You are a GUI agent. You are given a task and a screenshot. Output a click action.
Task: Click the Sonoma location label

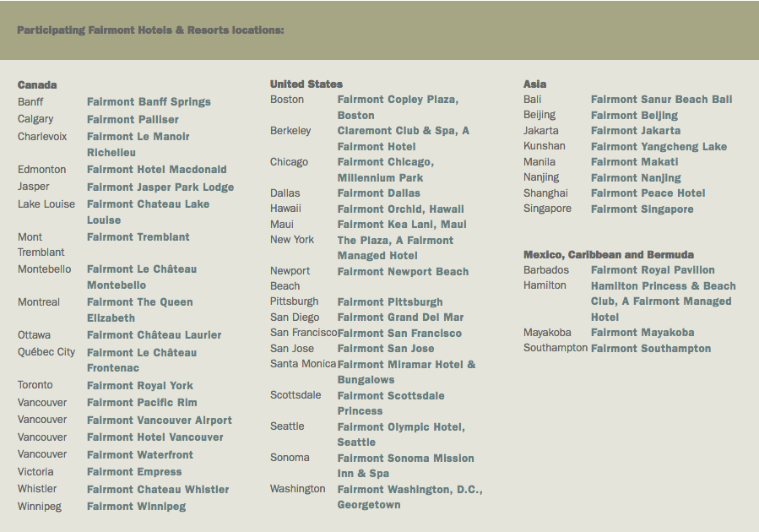pos(290,458)
